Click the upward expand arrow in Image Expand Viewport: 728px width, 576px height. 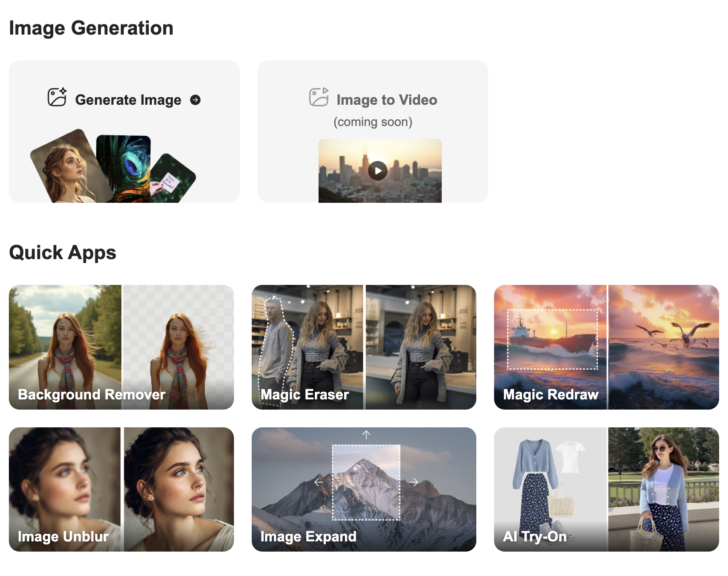point(365,435)
